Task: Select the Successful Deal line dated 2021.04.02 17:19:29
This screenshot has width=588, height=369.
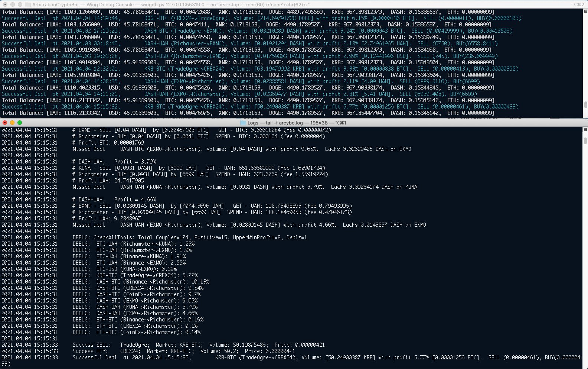Action: tap(257, 31)
